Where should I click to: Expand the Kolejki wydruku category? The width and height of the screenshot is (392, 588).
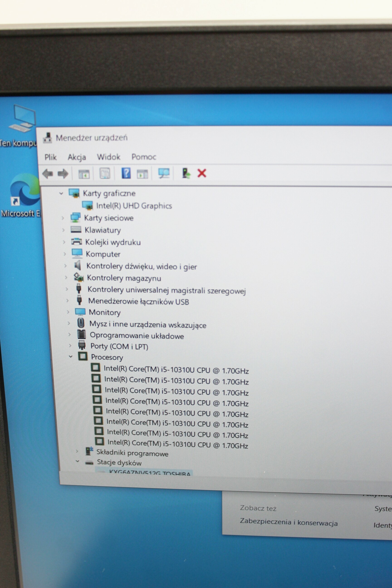point(64,242)
